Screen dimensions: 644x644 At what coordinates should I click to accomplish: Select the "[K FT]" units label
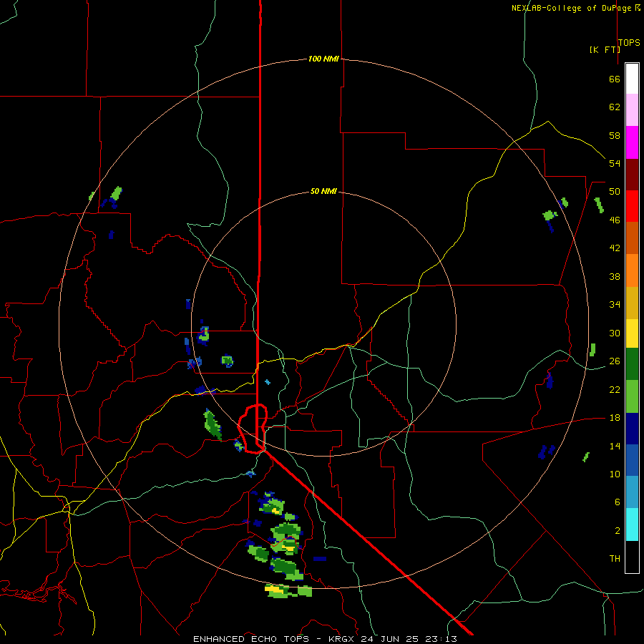[605, 49]
